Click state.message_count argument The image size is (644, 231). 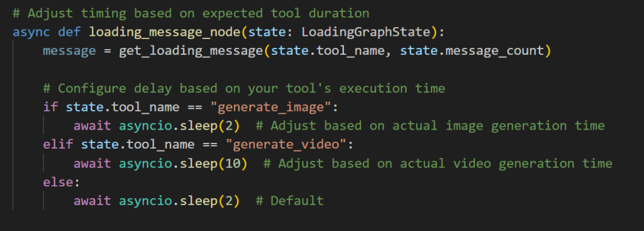click(471, 51)
